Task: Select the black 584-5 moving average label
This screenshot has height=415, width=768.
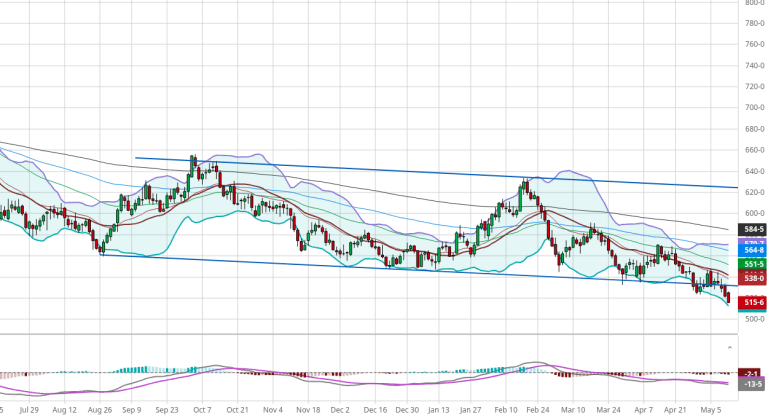Action: (x=751, y=229)
